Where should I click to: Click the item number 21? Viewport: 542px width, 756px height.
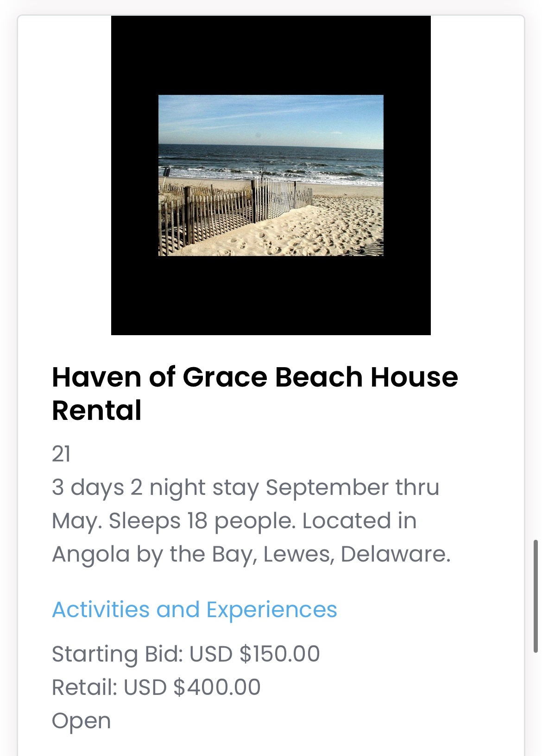pos(61,454)
